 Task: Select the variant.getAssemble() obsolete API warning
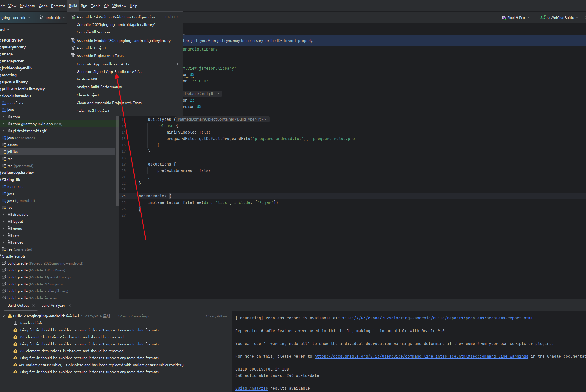[102, 365]
